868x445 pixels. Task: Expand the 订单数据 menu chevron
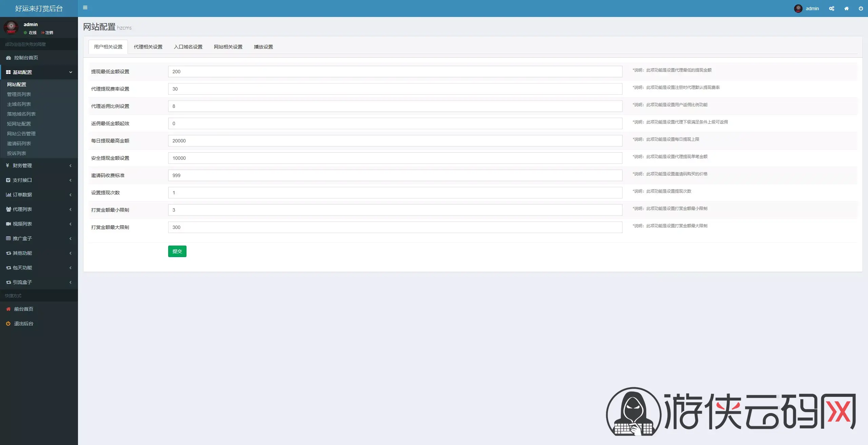(71, 195)
